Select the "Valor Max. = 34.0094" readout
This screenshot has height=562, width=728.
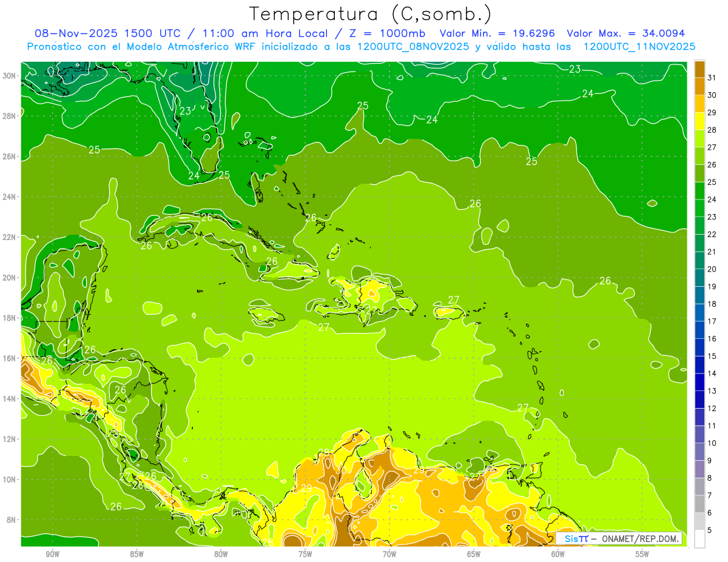(626, 33)
